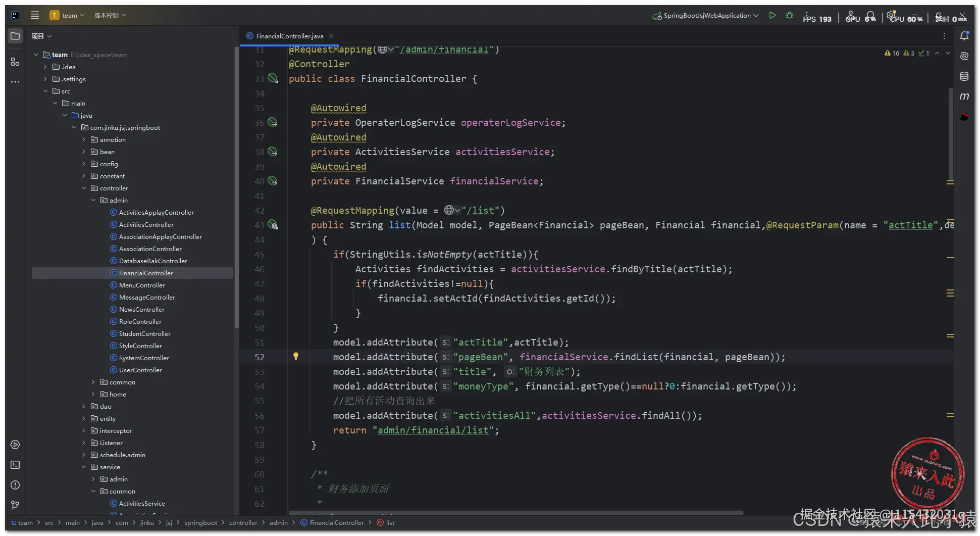Expand the home package
Screen dimensions: 980x536
tap(93, 394)
